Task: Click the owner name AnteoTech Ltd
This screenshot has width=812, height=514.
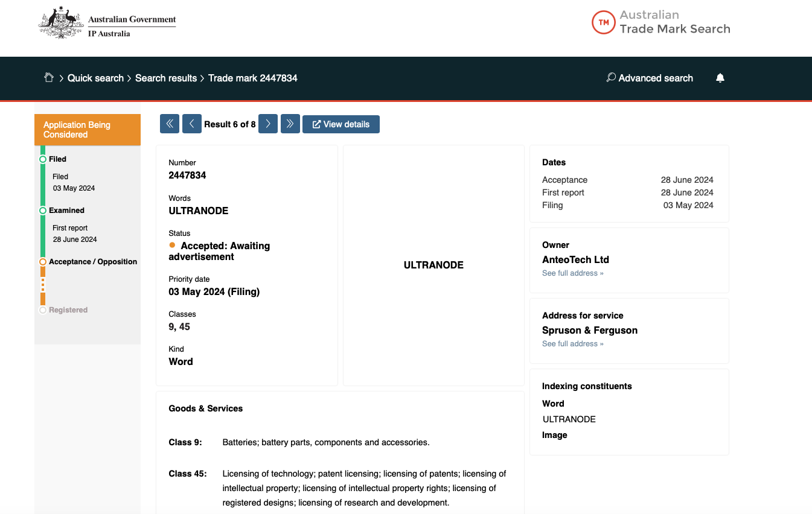Action: point(575,260)
